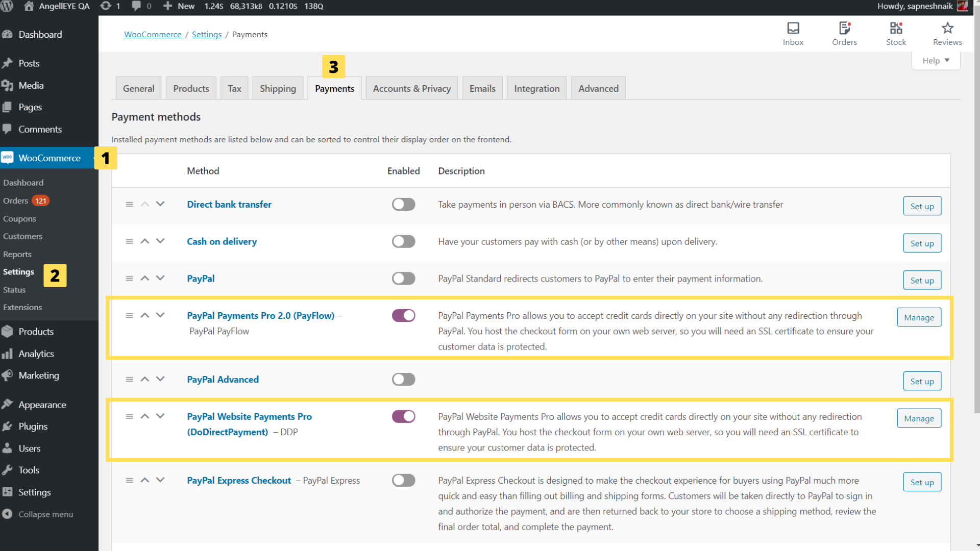Disable PayPal Website Payments Pro toggle
This screenshot has width=980, height=551.
pyautogui.click(x=403, y=416)
